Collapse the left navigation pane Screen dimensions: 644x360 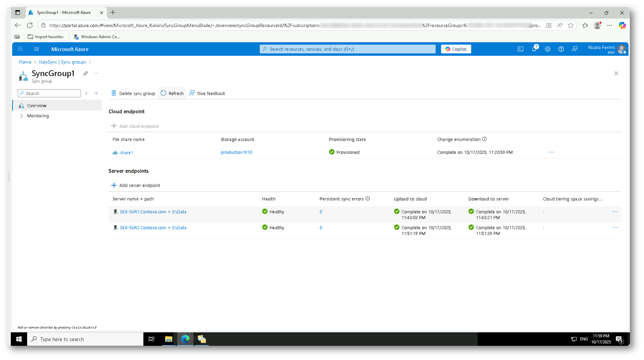(96, 93)
